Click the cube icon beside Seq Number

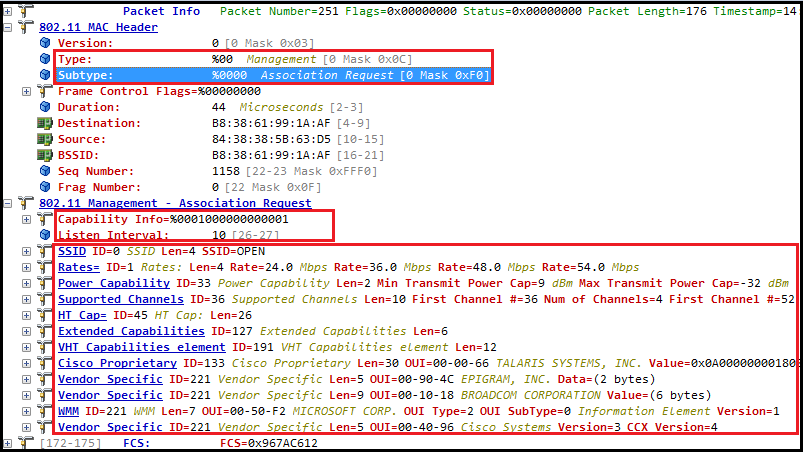click(x=45, y=171)
